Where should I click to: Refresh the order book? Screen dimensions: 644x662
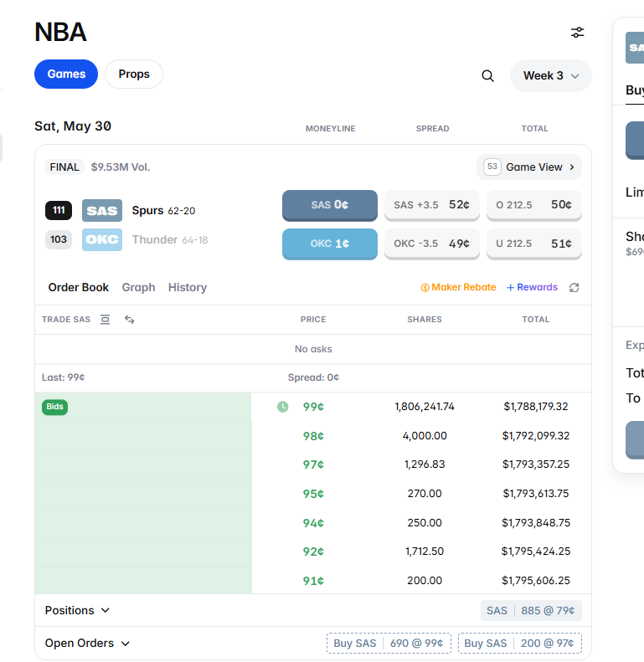[574, 288]
